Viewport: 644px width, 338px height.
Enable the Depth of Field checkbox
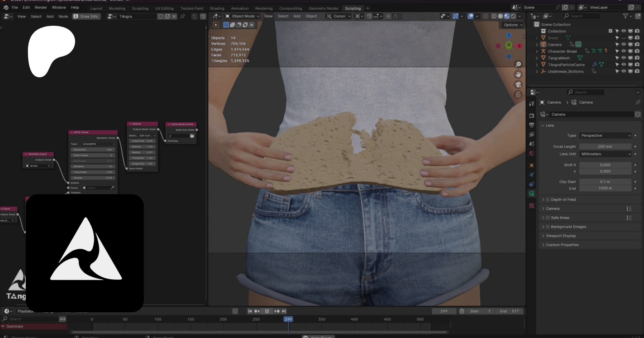point(547,200)
